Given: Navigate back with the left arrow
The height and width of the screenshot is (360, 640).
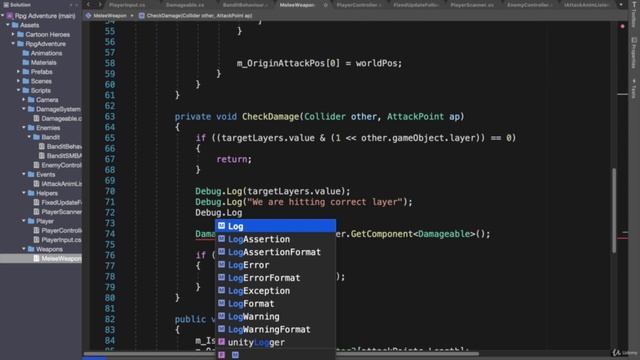Looking at the screenshot, I should pyautogui.click(x=89, y=4).
